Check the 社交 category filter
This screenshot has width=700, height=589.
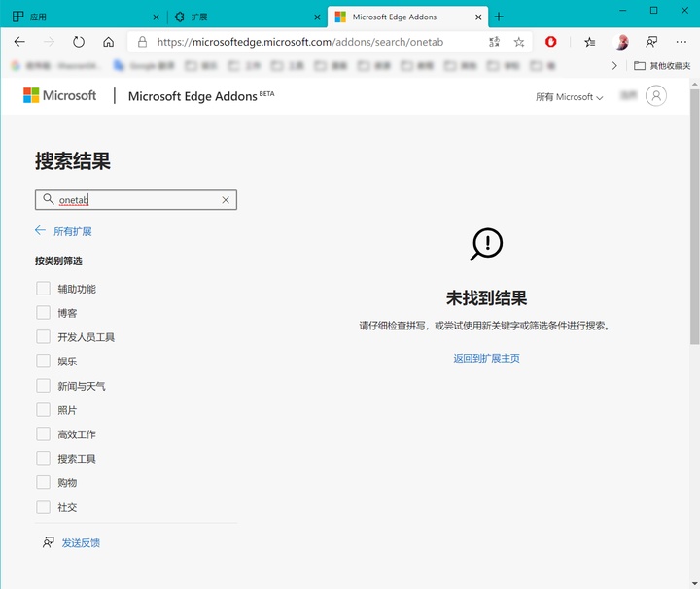click(44, 507)
